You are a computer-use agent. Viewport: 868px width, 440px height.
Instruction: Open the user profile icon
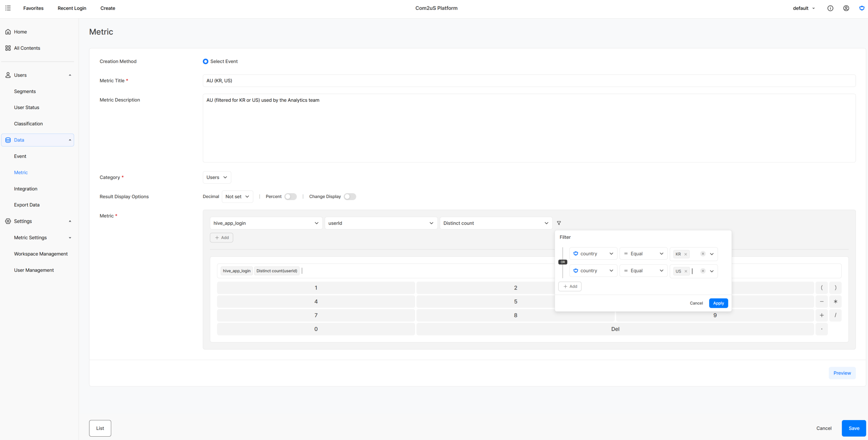pos(846,8)
